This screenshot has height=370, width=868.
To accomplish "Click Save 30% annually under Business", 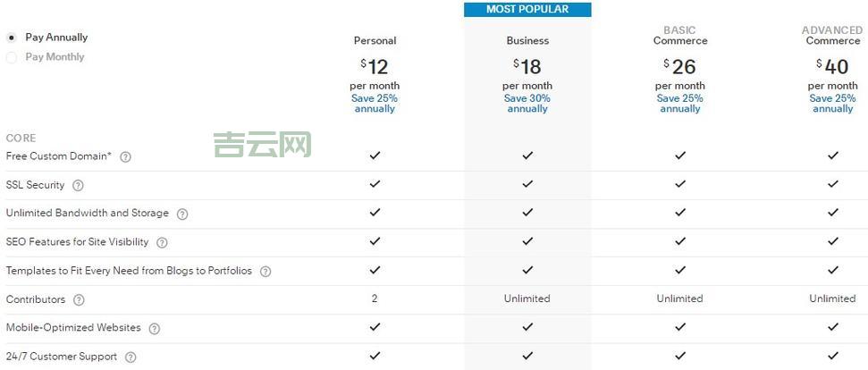I will tap(527, 104).
